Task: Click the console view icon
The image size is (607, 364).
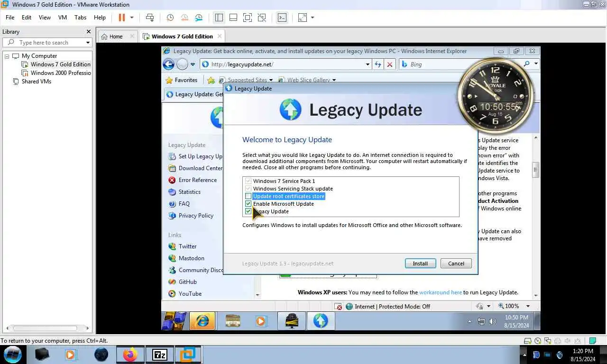Action: tap(282, 18)
